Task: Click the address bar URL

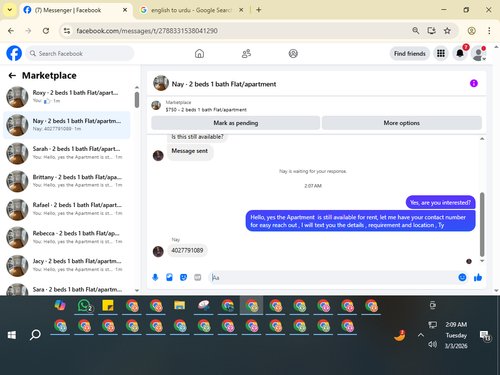Action: tap(147, 31)
